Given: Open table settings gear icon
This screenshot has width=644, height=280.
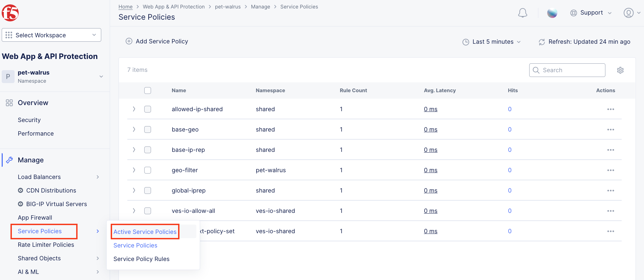Looking at the screenshot, I should (620, 70).
